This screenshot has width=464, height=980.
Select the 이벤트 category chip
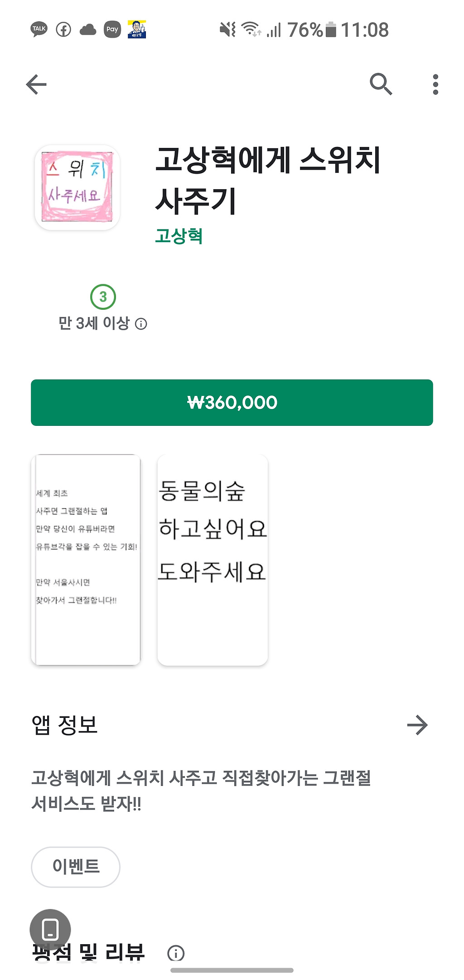76,867
